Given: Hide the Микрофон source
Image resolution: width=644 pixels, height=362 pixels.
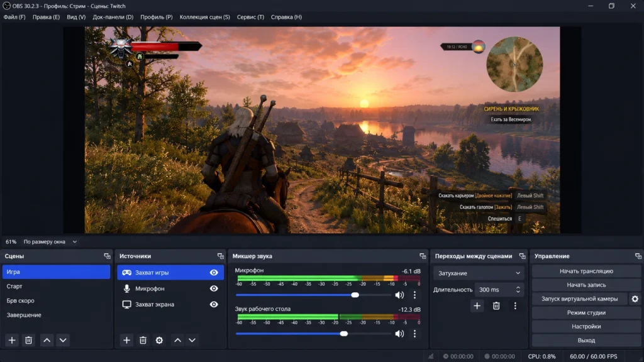Looking at the screenshot, I should point(214,288).
